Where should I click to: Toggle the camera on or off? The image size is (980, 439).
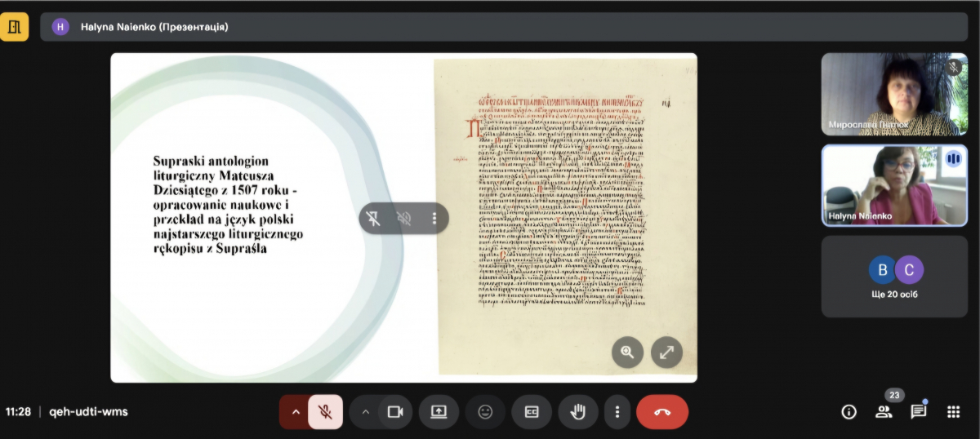coord(395,412)
